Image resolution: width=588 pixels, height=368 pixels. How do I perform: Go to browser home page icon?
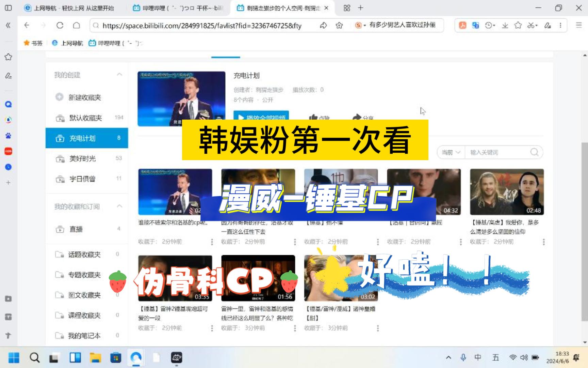pyautogui.click(x=77, y=25)
